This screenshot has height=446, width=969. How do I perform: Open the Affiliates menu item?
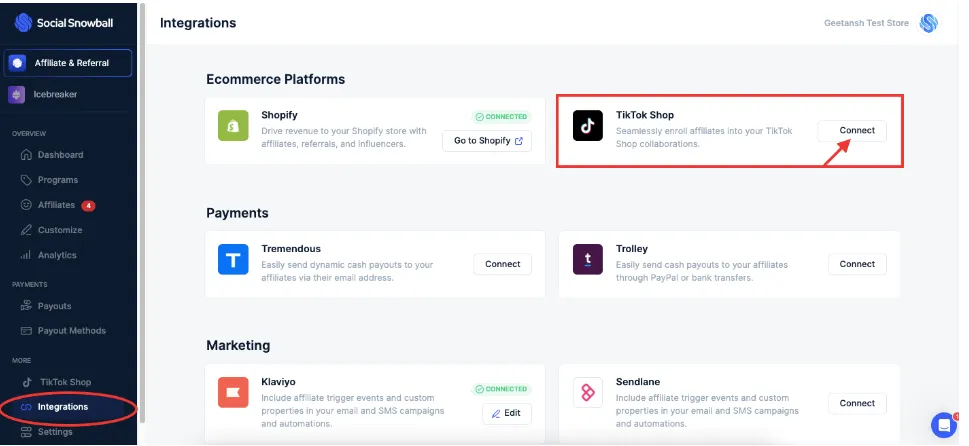56,204
